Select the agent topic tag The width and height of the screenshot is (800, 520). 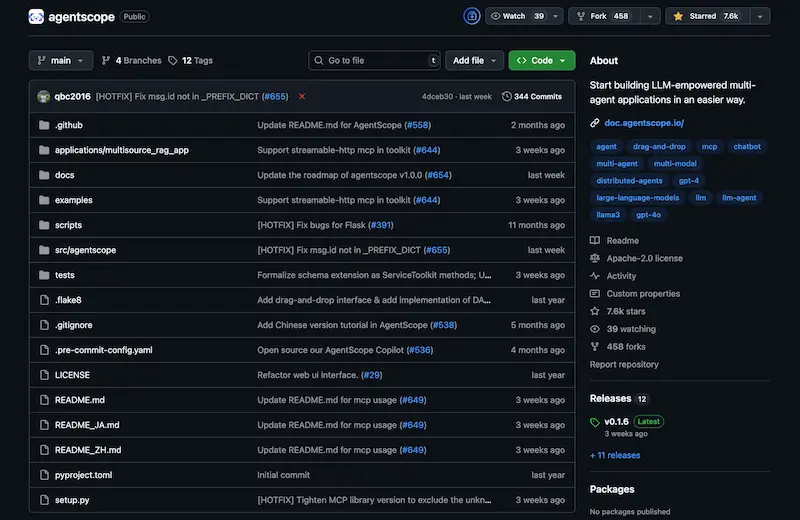(x=606, y=146)
